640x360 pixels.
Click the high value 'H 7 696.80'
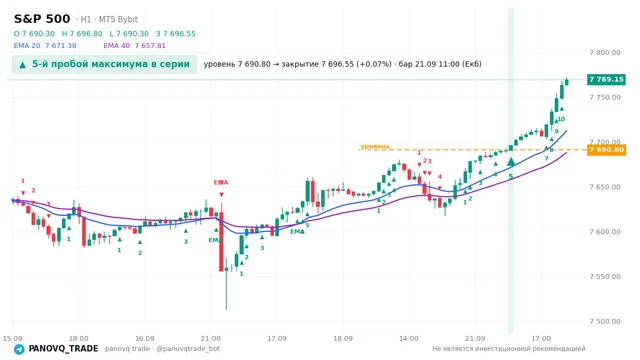pos(82,33)
